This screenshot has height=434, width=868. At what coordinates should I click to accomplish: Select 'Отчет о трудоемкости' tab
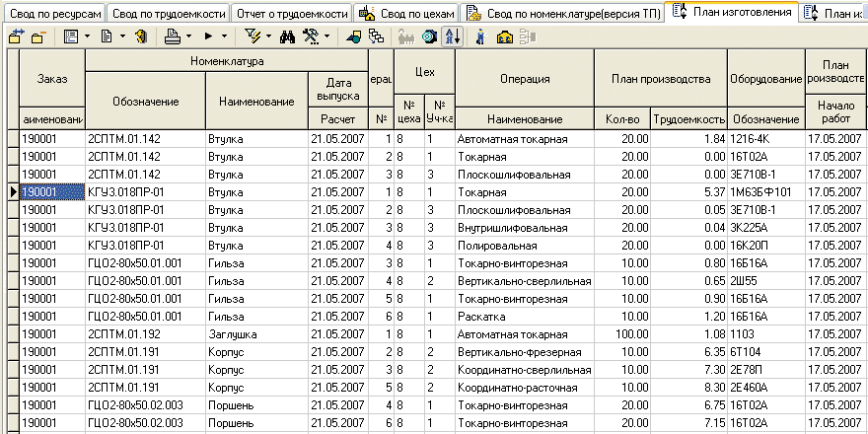tap(292, 13)
